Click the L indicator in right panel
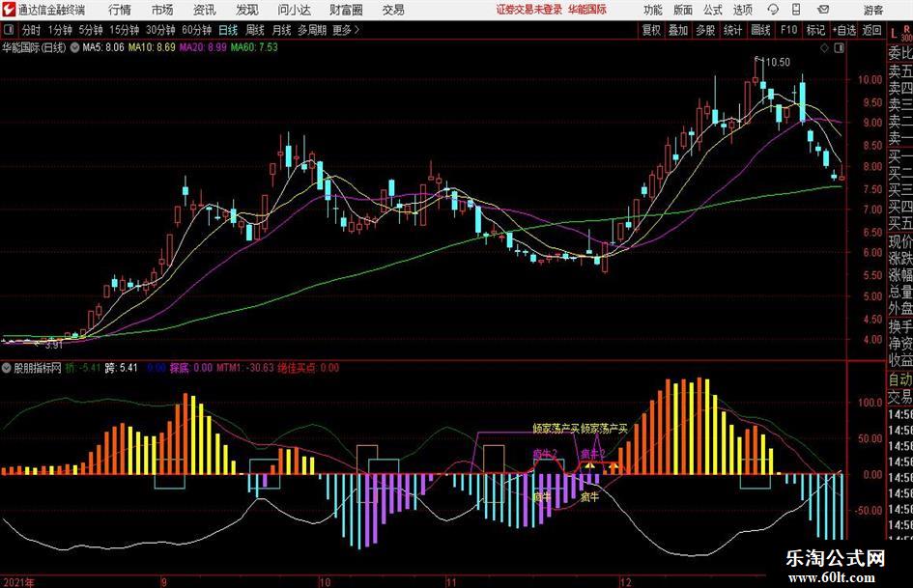The height and width of the screenshot is (588, 913). (x=895, y=34)
